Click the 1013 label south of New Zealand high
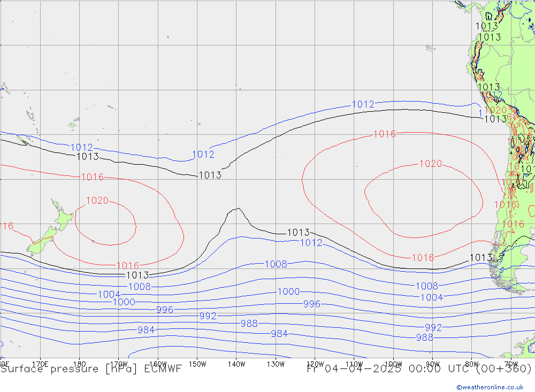This screenshot has height=392, width=535. pos(138,275)
